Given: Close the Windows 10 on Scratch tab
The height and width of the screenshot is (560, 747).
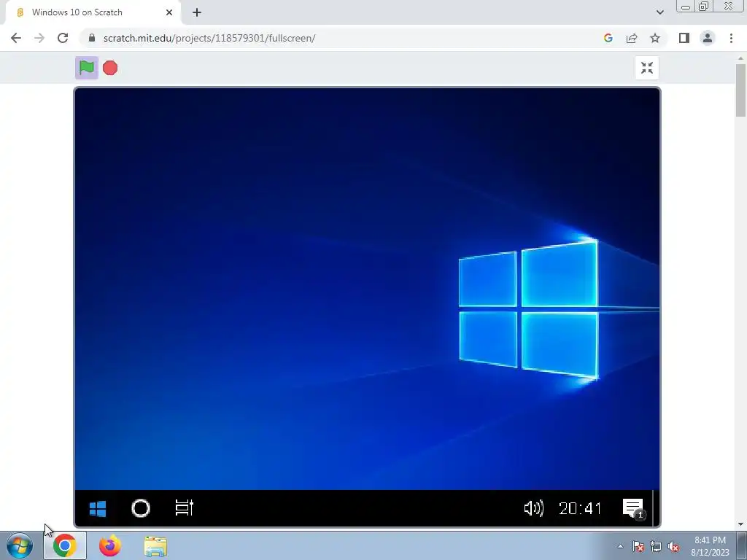Looking at the screenshot, I should point(169,12).
